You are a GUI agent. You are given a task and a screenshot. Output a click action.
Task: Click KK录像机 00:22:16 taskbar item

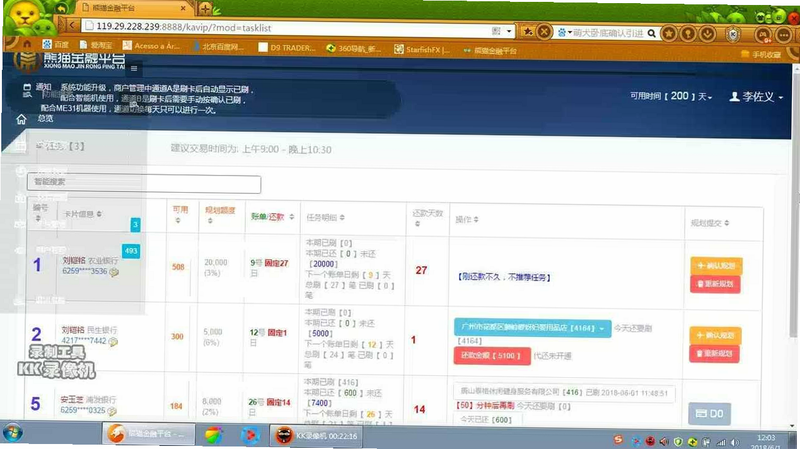(x=316, y=436)
